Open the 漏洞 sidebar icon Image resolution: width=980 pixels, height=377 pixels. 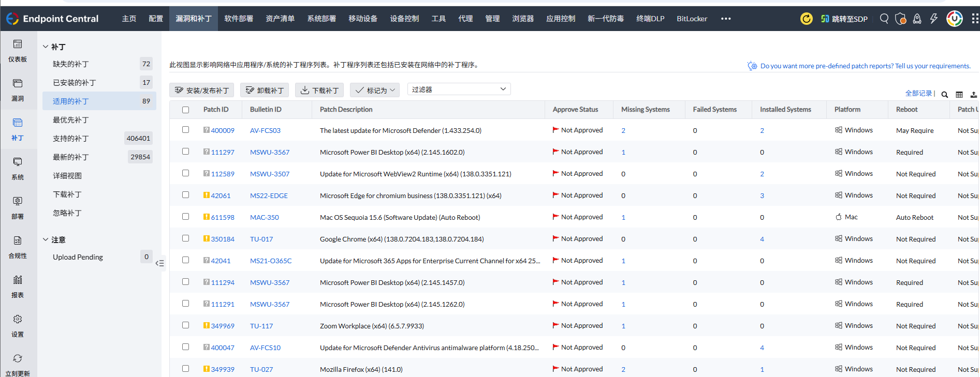coord(18,89)
